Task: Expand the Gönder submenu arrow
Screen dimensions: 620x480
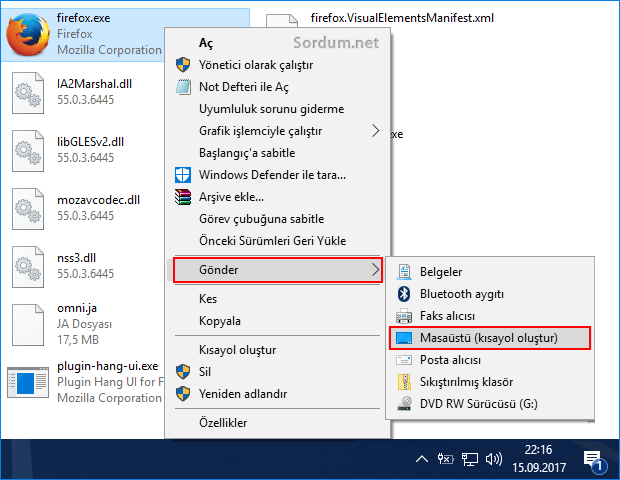Action: coord(376,270)
